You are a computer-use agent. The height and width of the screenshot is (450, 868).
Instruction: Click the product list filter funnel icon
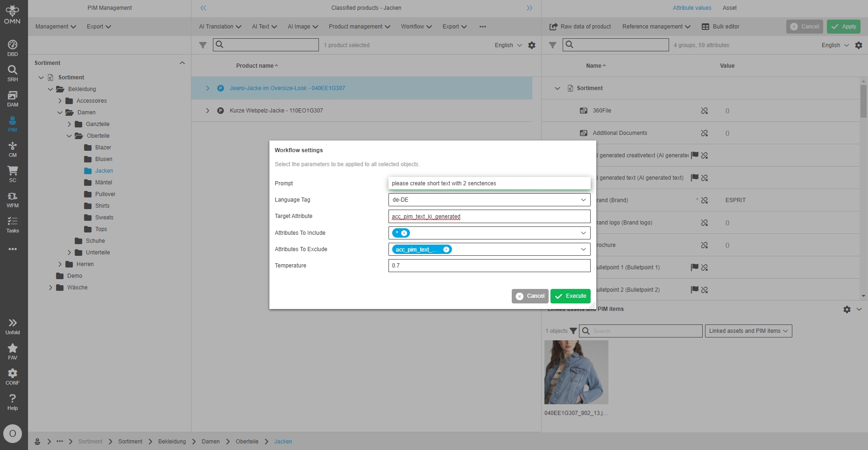pyautogui.click(x=203, y=45)
